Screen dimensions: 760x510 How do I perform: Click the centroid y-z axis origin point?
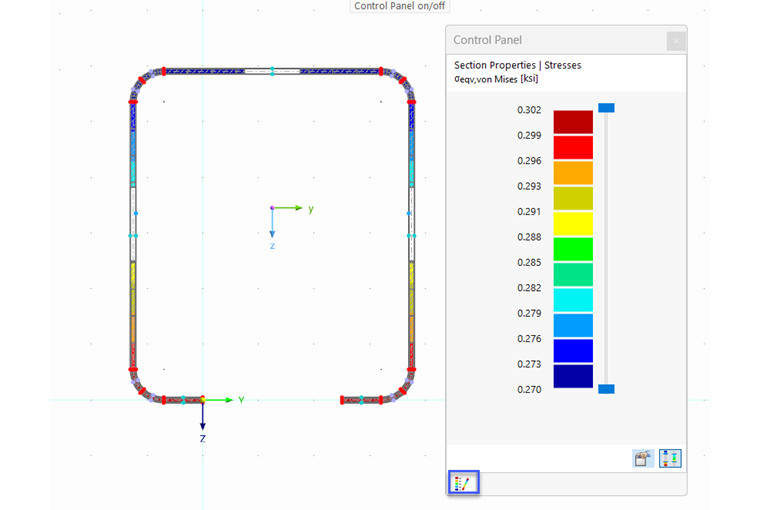pos(272,207)
